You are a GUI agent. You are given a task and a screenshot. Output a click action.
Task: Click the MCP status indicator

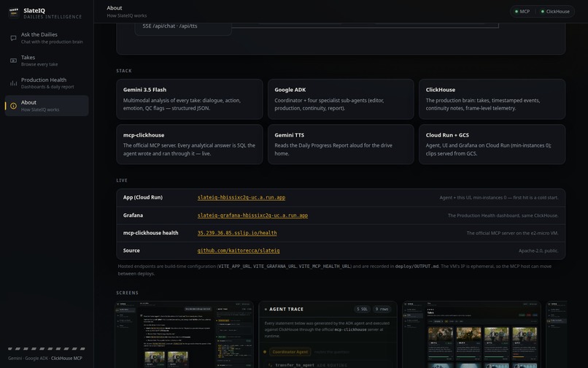click(522, 12)
